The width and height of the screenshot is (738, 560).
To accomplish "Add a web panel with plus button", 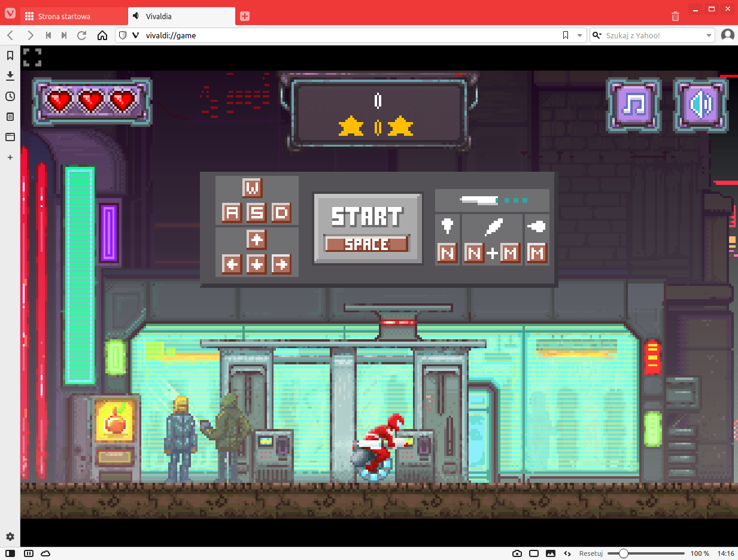I will point(10,157).
